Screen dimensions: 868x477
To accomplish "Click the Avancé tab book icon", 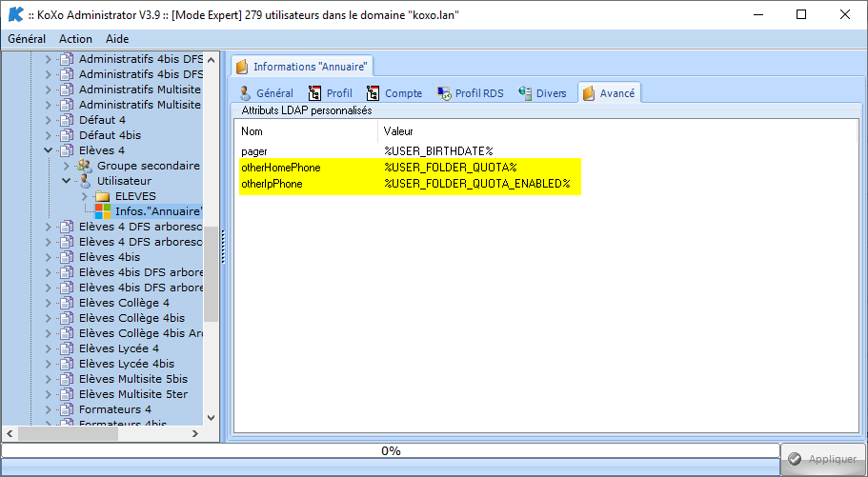I will coord(589,93).
